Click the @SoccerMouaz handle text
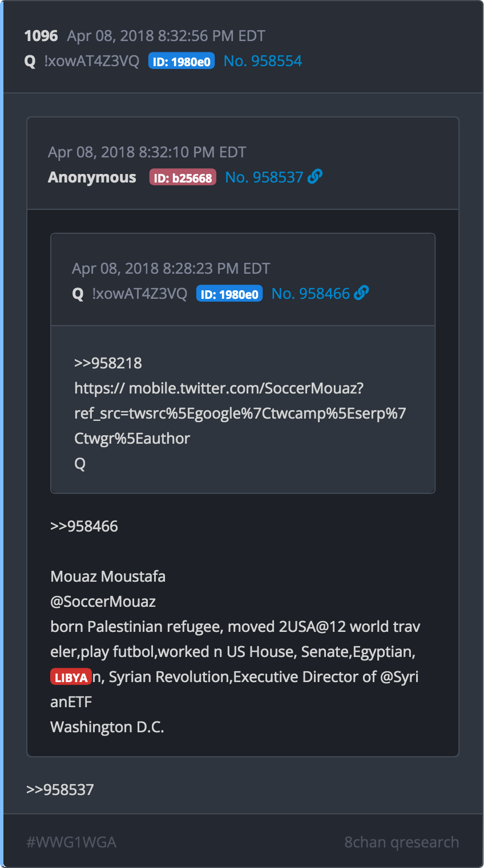Screen dimensions: 484x868 (x=103, y=602)
